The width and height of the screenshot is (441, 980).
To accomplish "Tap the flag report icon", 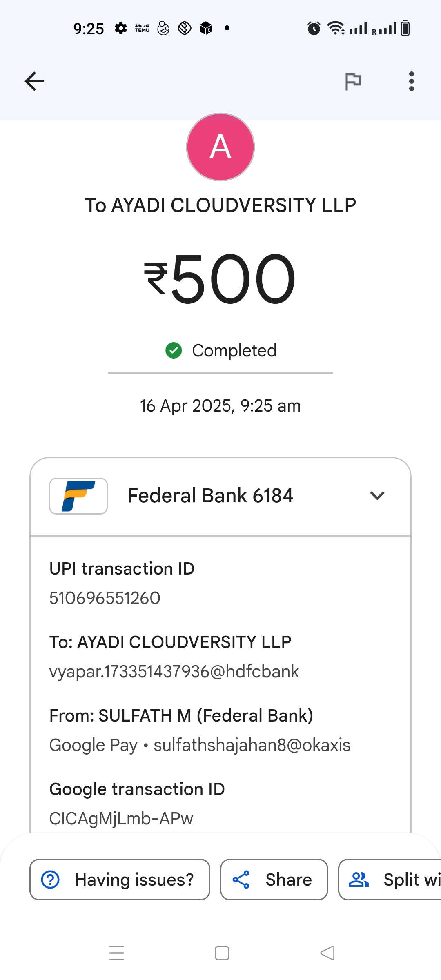I will 353,81.
